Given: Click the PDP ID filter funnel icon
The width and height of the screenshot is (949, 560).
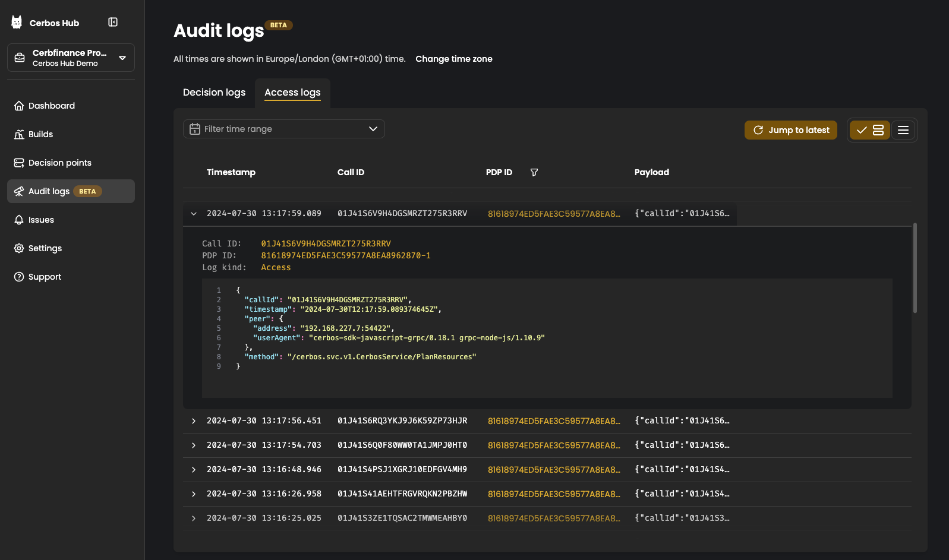Looking at the screenshot, I should pos(534,172).
